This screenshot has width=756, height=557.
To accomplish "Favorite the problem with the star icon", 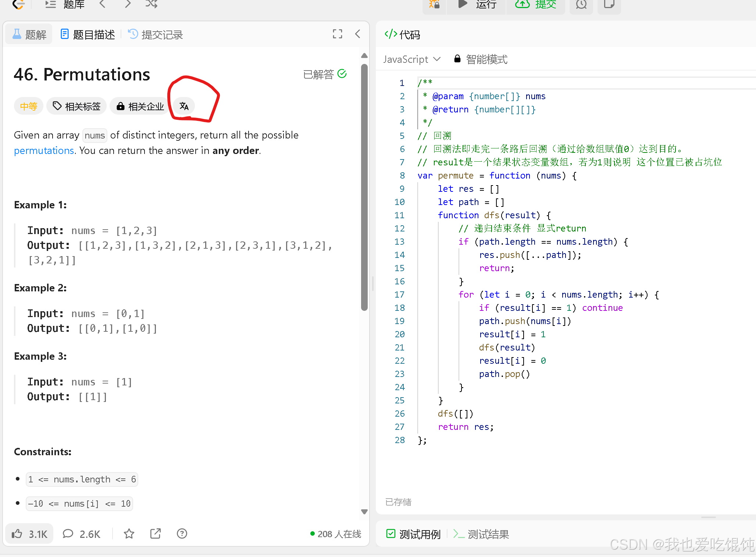I will pos(129,533).
